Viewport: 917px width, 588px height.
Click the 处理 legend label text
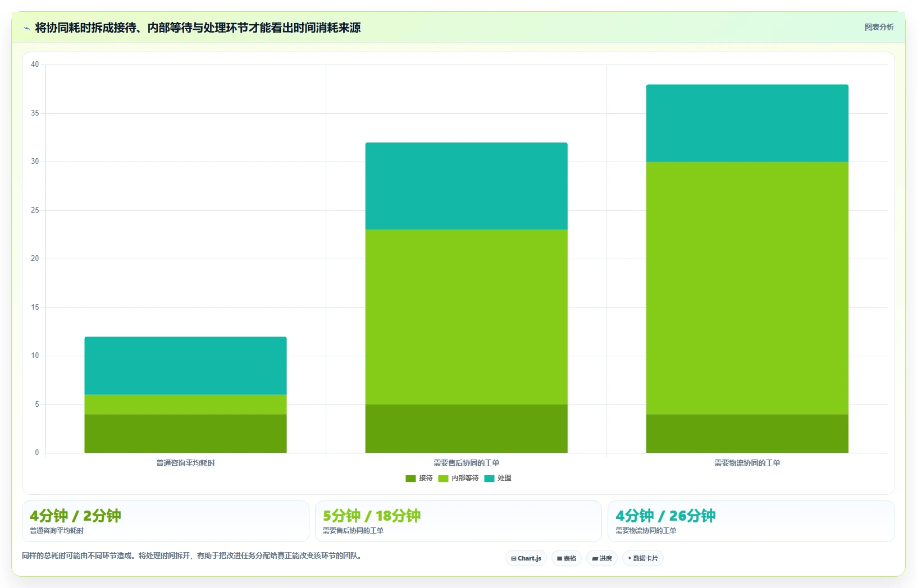coord(504,478)
